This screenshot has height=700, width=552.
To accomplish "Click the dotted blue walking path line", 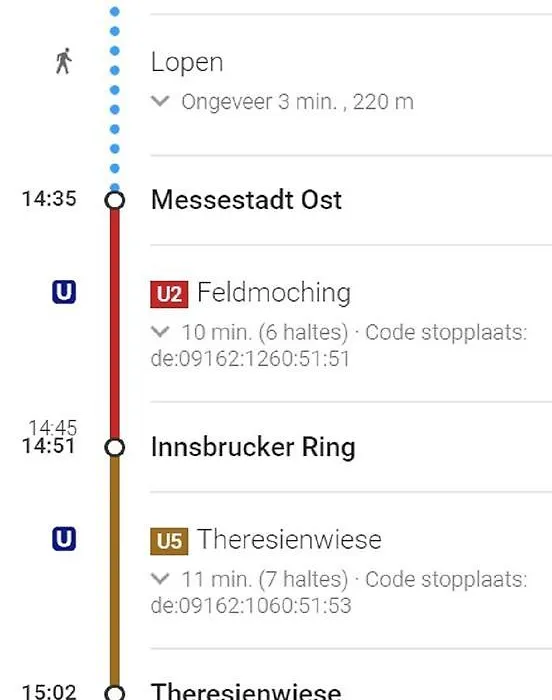I will coord(115,98).
